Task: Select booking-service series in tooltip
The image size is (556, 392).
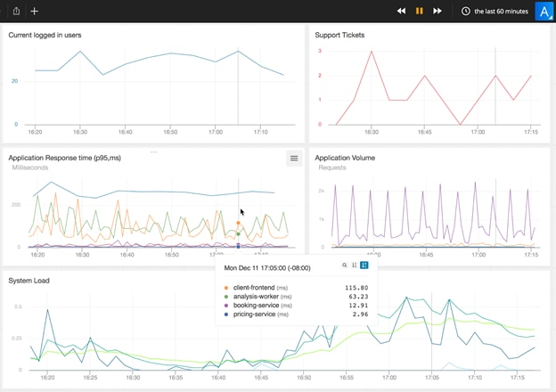Action: point(253,306)
